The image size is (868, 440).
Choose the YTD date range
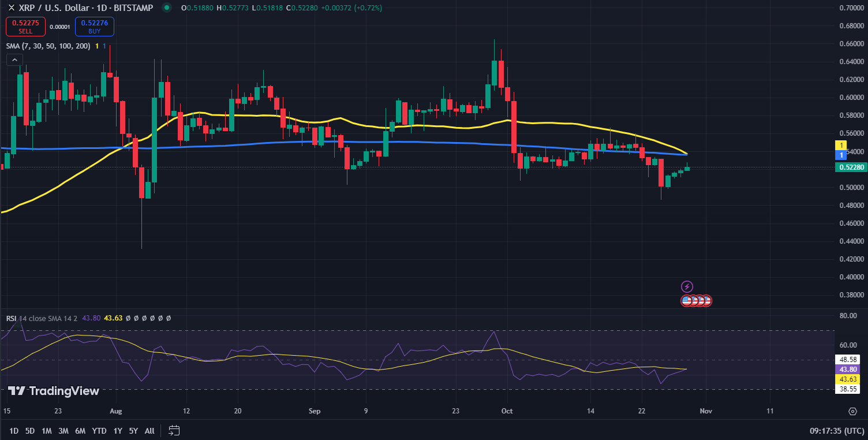pos(99,430)
